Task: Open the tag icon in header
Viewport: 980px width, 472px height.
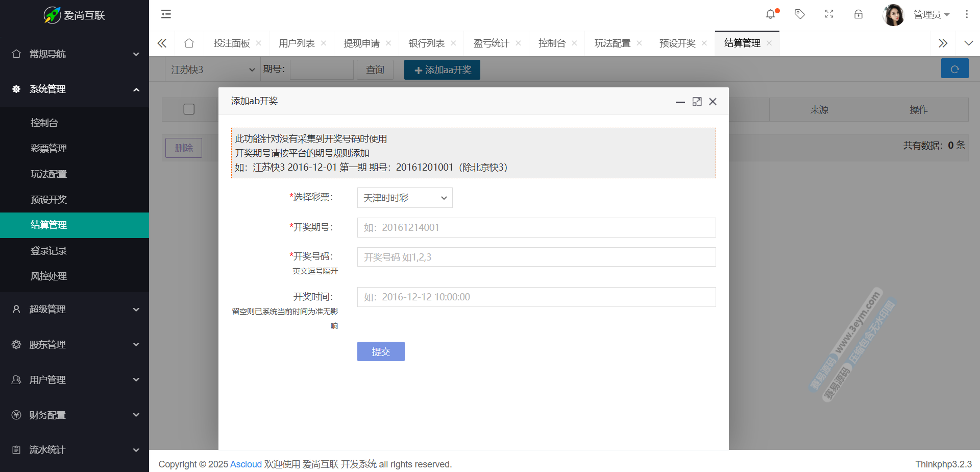Action: (x=800, y=14)
